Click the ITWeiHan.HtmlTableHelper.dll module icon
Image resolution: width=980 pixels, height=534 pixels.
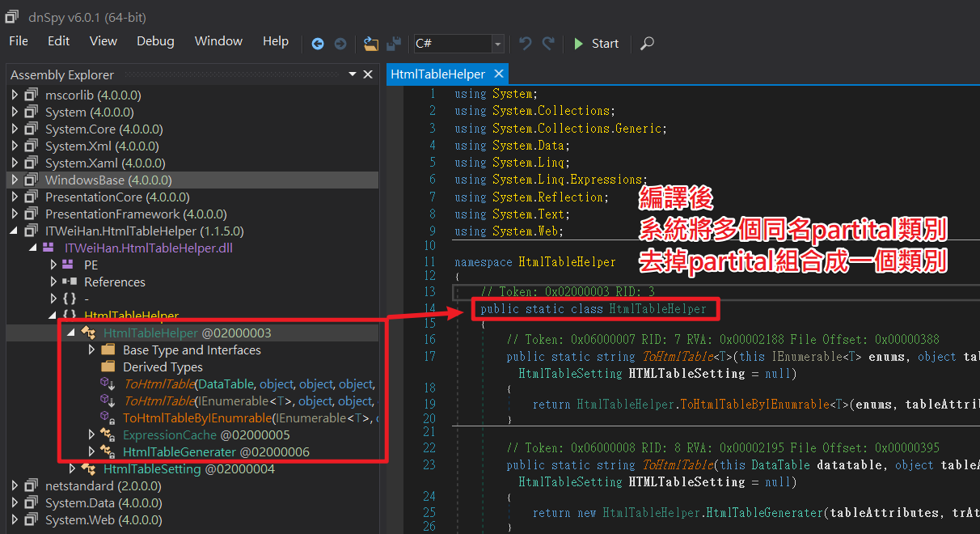click(49, 248)
